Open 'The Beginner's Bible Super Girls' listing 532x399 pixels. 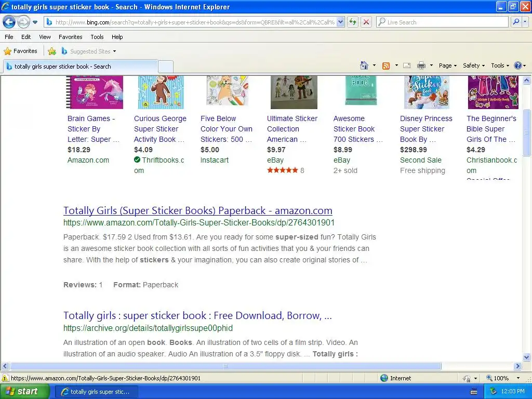491,129
